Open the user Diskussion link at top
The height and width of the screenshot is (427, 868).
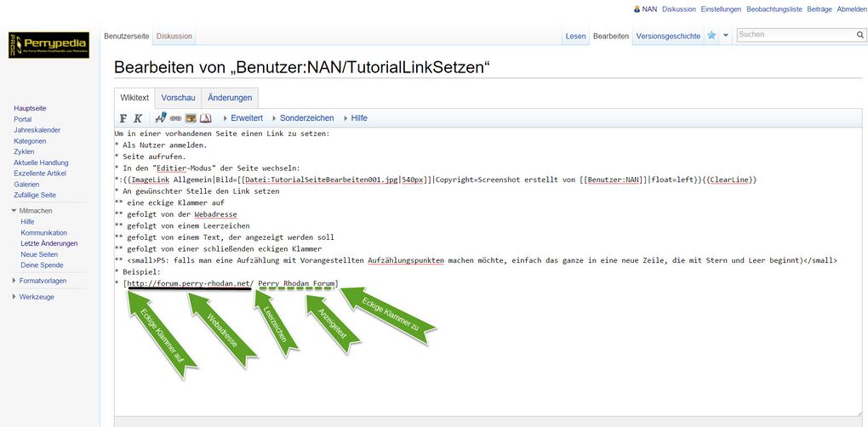click(x=679, y=9)
